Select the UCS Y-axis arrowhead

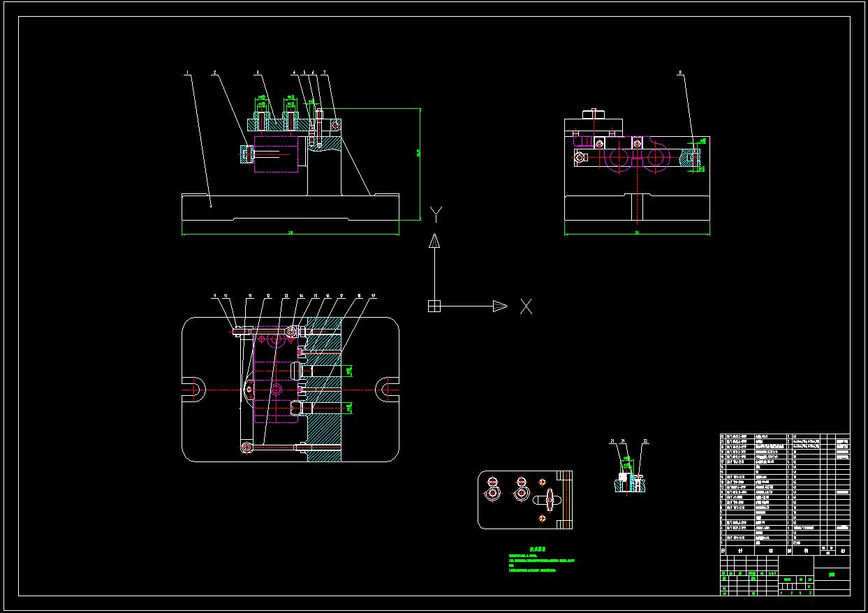(434, 241)
